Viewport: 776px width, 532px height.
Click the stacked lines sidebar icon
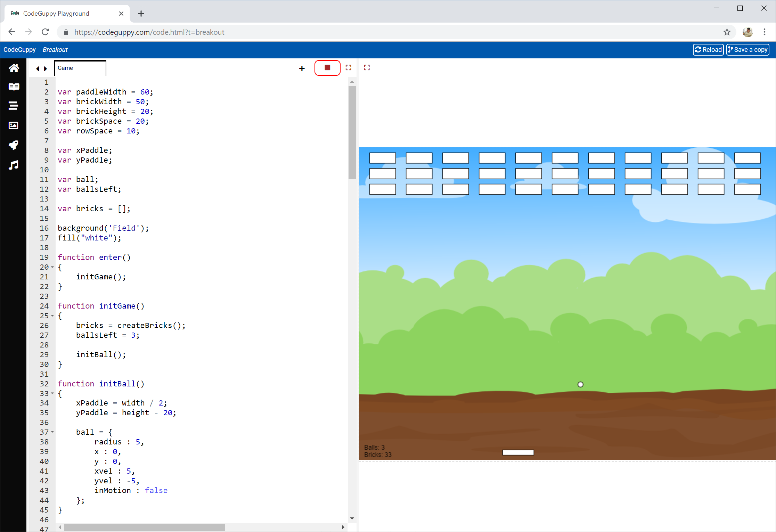tap(14, 106)
